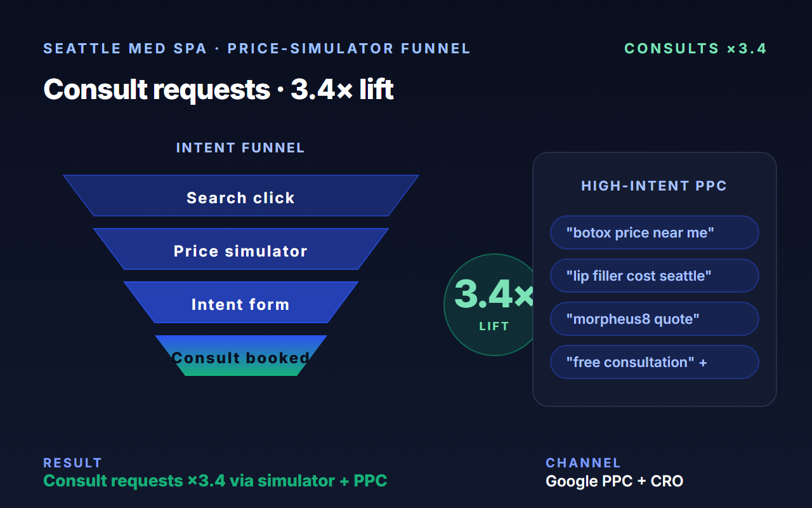Click the Search click funnel stage
812x508 pixels.
(241, 196)
